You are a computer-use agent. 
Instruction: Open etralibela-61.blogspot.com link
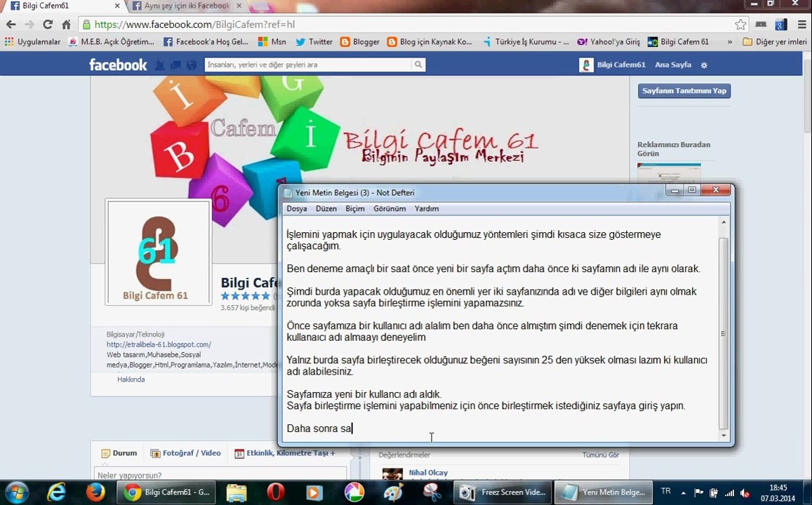159,344
